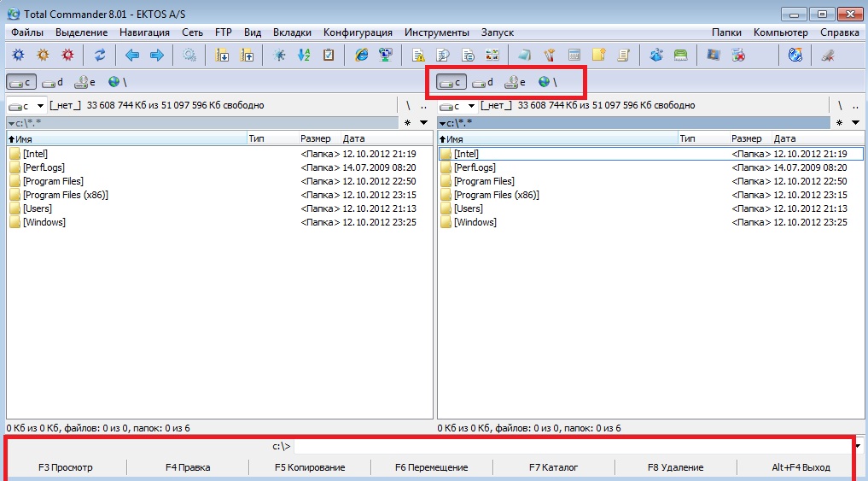Image resolution: width=868 pixels, height=481 pixels.
Task: Click the USB plug toolbar icon
Action: [828, 55]
